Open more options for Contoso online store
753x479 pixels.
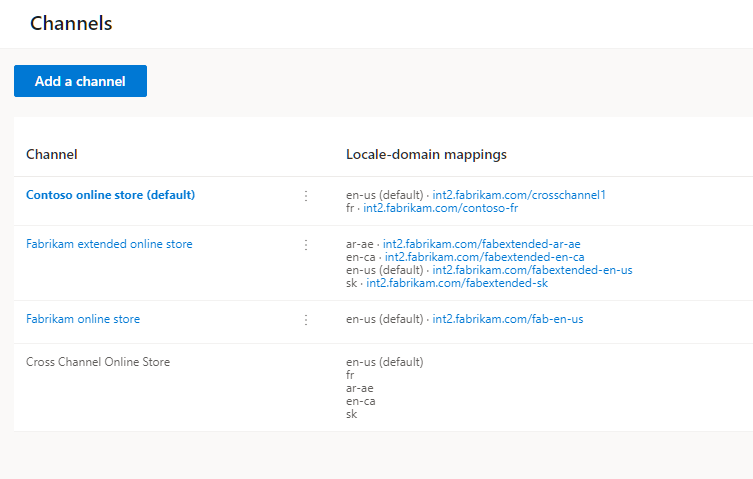pos(306,196)
